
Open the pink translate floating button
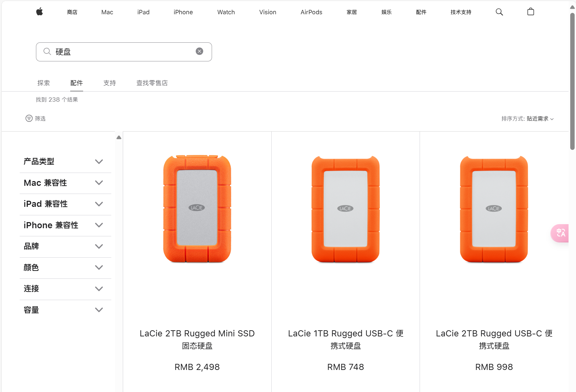[x=560, y=233]
